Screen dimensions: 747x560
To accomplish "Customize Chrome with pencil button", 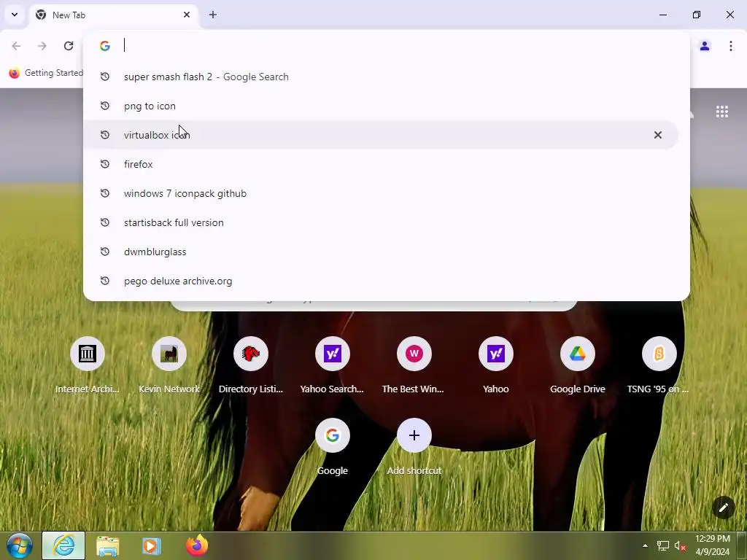I will (723, 507).
